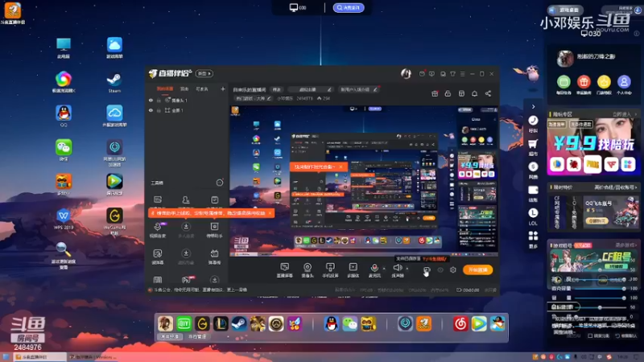644x362 pixels.
Task: Switch to third scene tab
Action: pyautogui.click(x=202, y=88)
